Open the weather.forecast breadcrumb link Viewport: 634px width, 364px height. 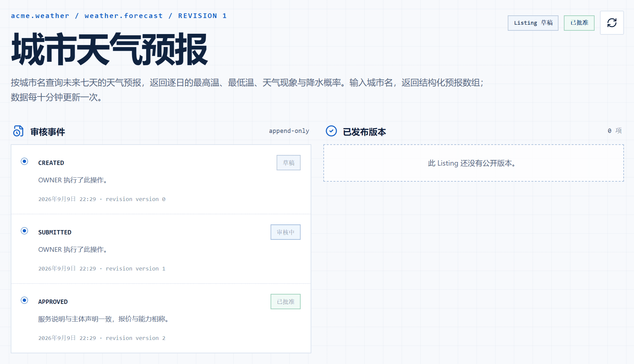[x=124, y=16]
